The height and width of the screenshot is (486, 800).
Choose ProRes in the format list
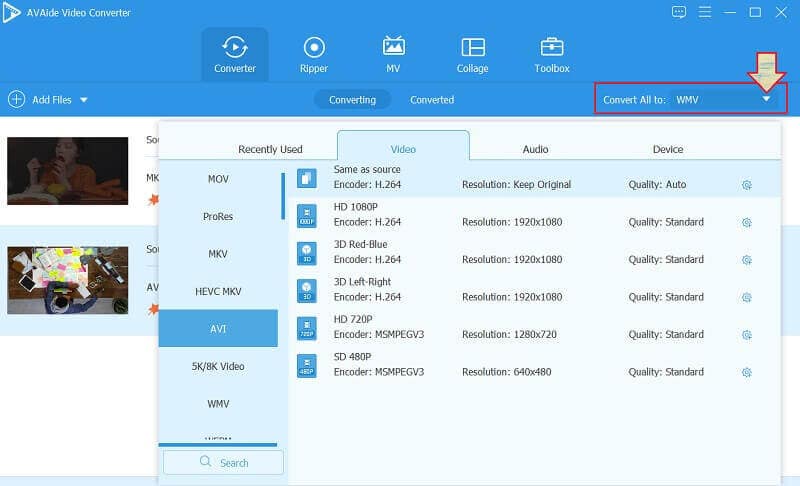point(218,216)
